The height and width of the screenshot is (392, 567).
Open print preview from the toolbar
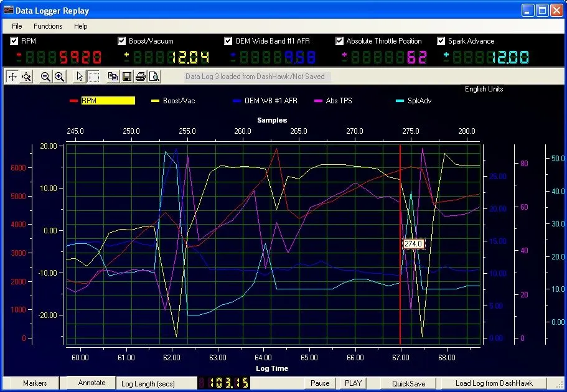(x=154, y=77)
